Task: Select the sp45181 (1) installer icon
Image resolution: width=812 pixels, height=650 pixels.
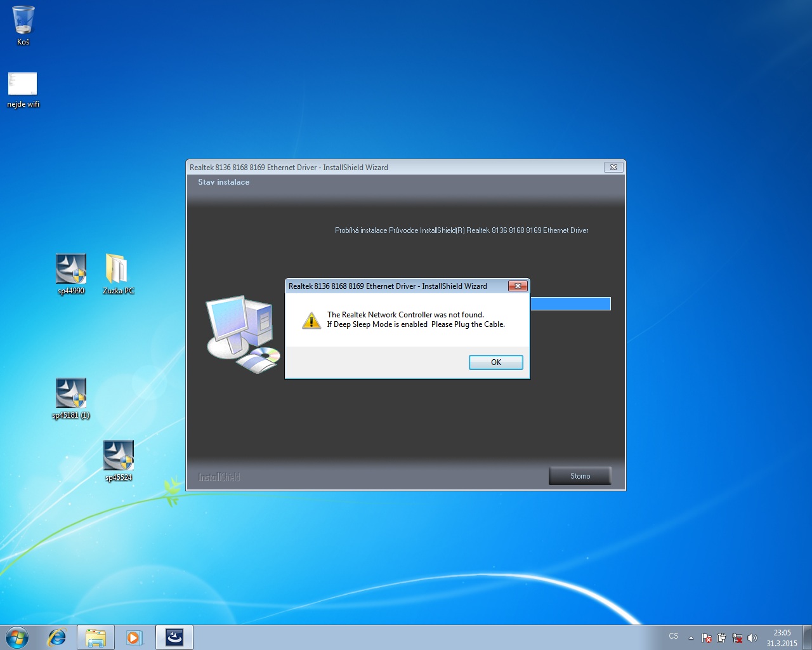Action: pos(71,399)
